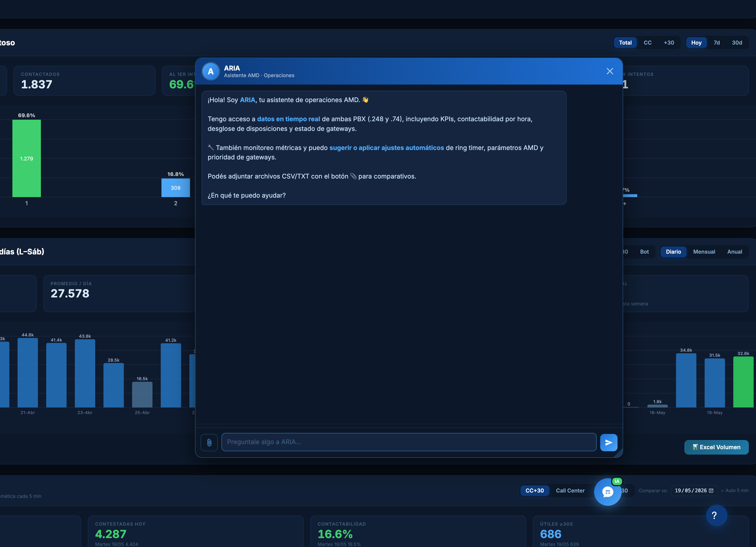Click the 28.5k volume bar
756x547 pixels.
point(114,385)
